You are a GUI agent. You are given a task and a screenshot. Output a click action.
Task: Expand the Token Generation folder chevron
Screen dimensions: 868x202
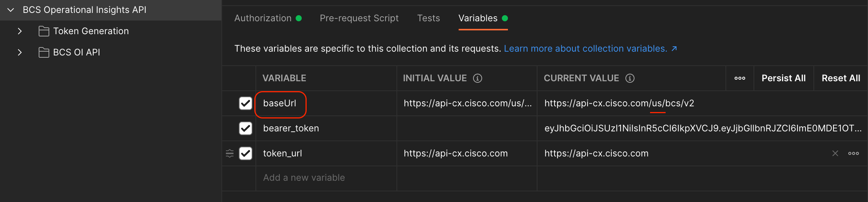[20, 31]
